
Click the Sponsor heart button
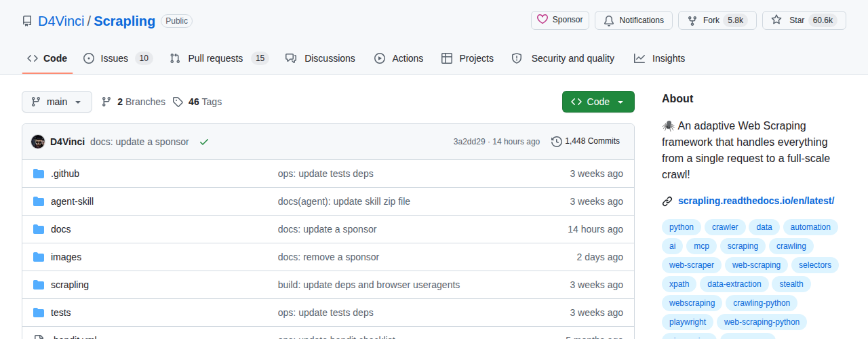[560, 20]
